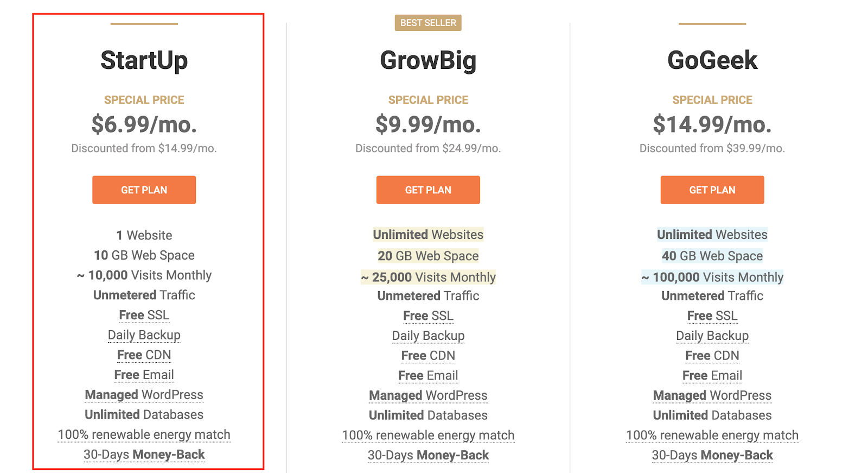Click Free SSL link in StartUp plan
This screenshot has width=868, height=473.
144,315
